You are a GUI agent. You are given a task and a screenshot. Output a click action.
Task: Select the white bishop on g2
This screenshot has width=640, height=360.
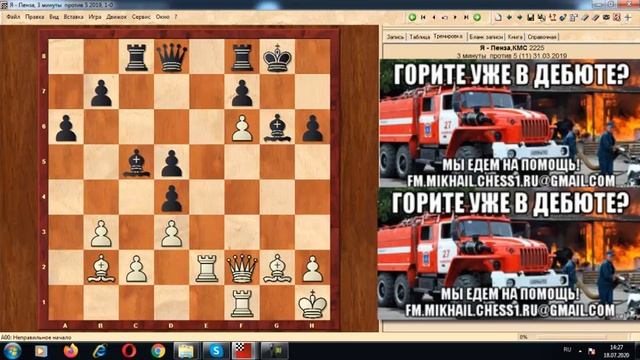(x=278, y=268)
